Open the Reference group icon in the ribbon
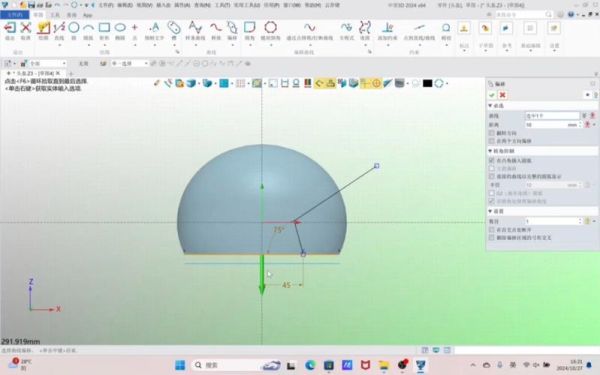 click(x=506, y=28)
